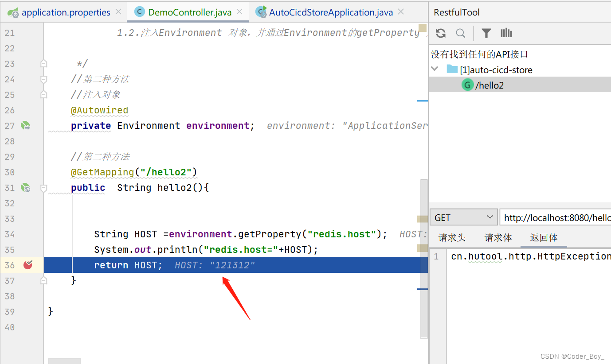Click the hello2 method name

(174, 188)
